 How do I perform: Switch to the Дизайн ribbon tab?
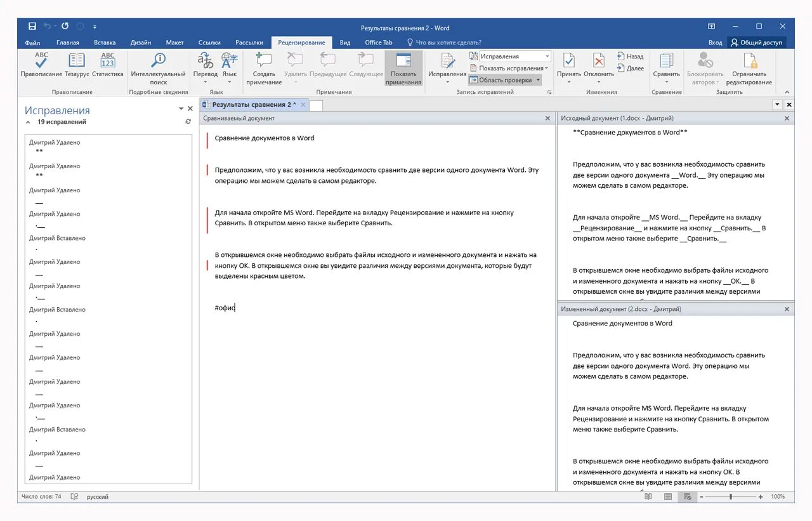pos(140,43)
